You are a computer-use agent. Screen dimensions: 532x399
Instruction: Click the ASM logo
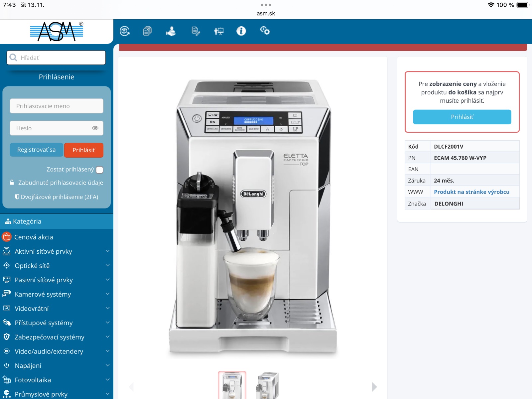pos(57,32)
